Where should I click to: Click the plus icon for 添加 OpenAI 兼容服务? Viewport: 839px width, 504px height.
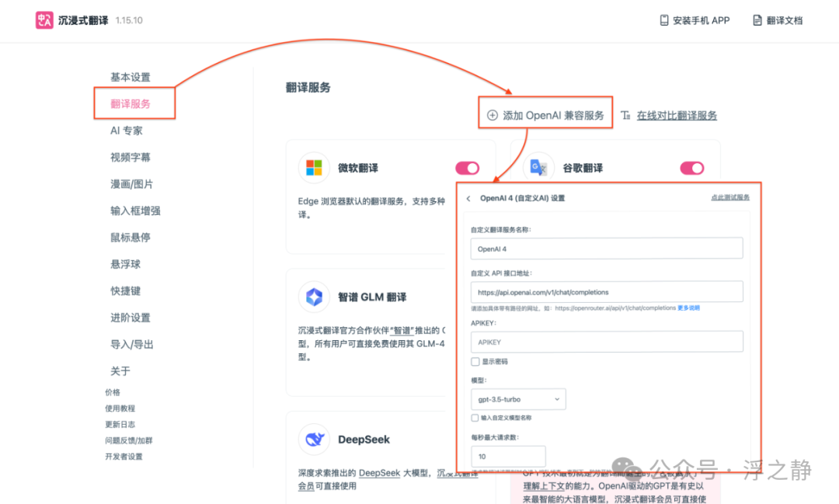coord(493,115)
